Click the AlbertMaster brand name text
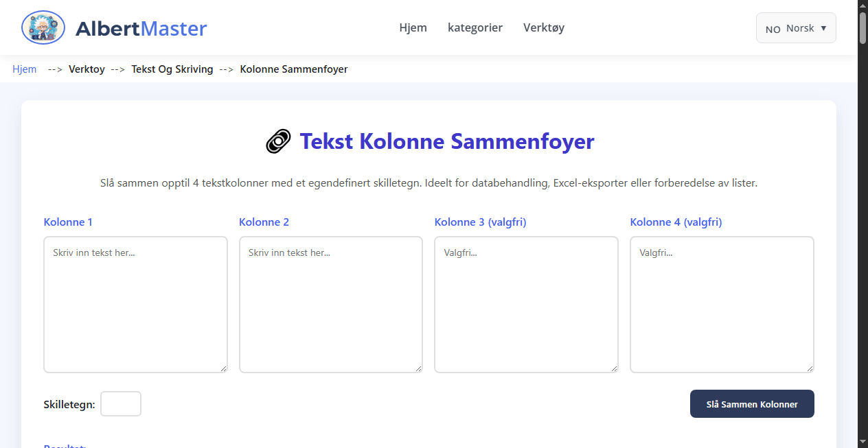 [141, 28]
